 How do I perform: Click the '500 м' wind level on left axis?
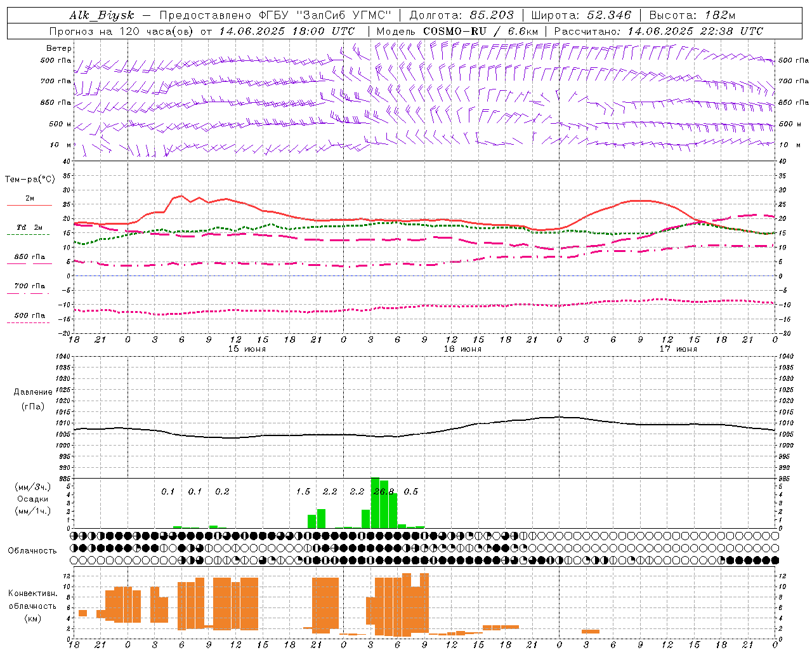pyautogui.click(x=60, y=124)
